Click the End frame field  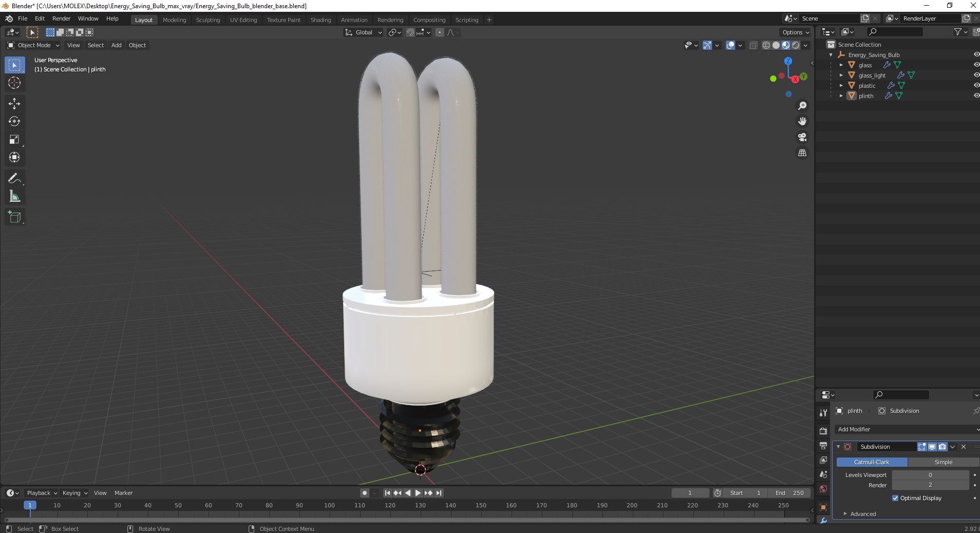(x=789, y=493)
